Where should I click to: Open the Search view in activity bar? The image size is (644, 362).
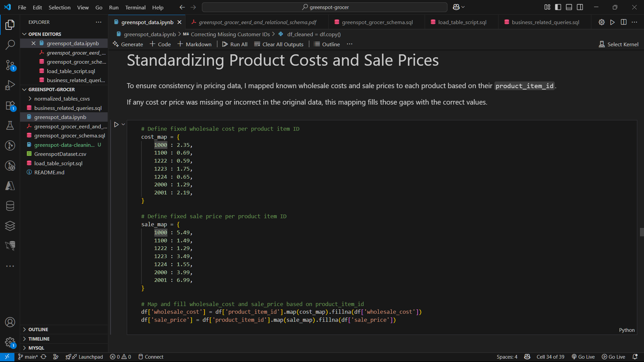10,45
